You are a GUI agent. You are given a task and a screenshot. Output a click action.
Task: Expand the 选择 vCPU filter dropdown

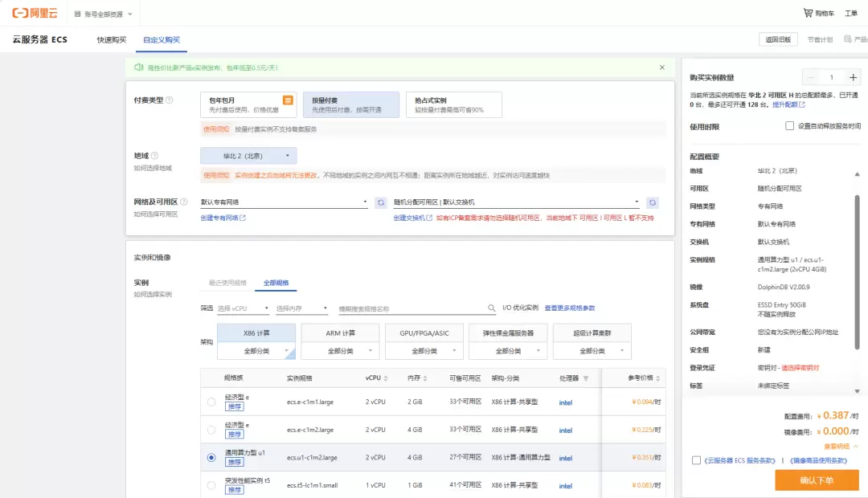[x=244, y=308]
